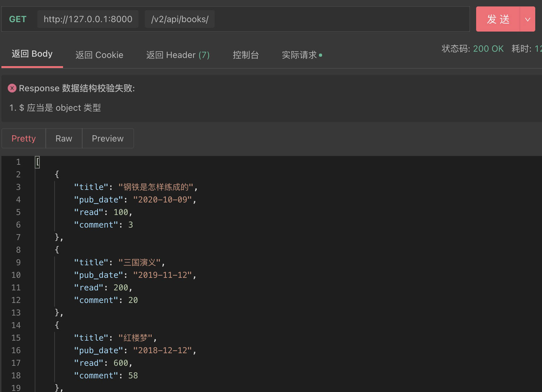The width and height of the screenshot is (542, 392).
Task: Show the 控制台 console tab
Action: click(246, 55)
